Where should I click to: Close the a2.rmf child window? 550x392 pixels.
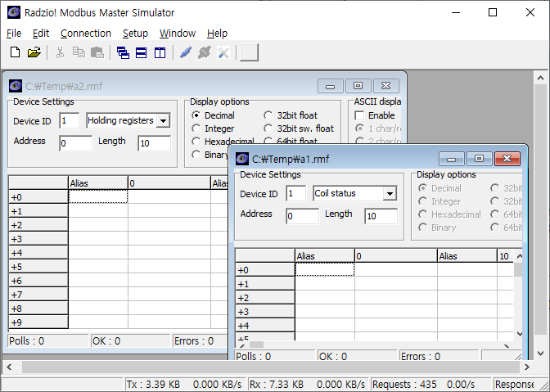(x=385, y=86)
